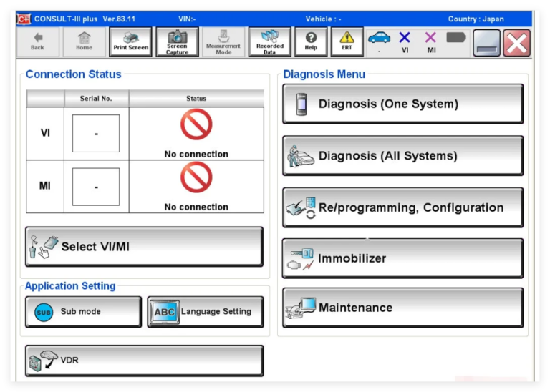Click the blue SUB circle icon
This screenshot has width=550, height=392.
44,312
